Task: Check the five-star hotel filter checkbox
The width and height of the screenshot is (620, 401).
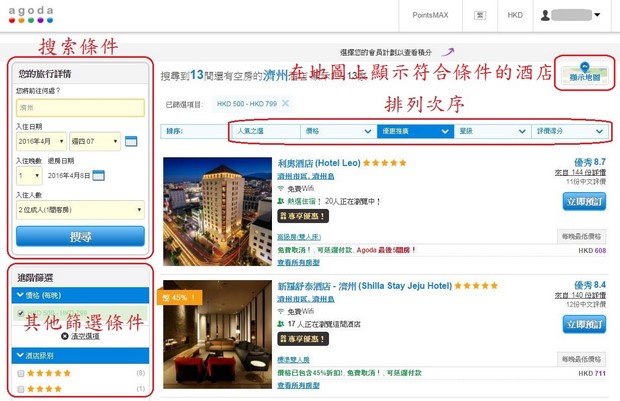Action: [21, 373]
